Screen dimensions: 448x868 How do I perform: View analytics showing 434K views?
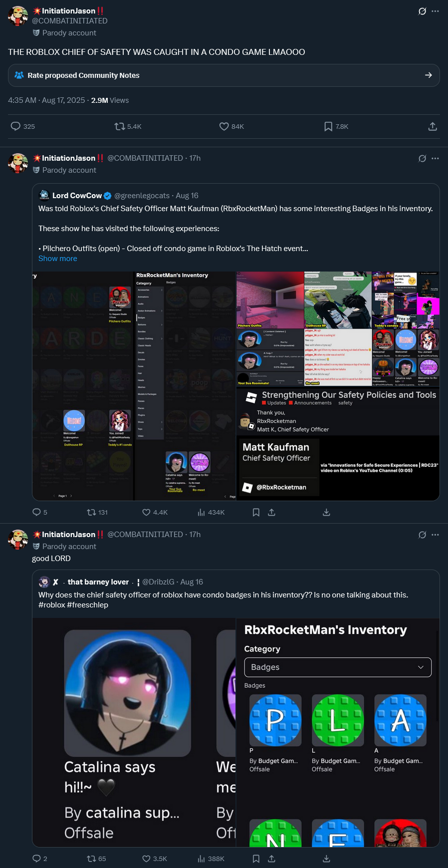[x=211, y=512]
